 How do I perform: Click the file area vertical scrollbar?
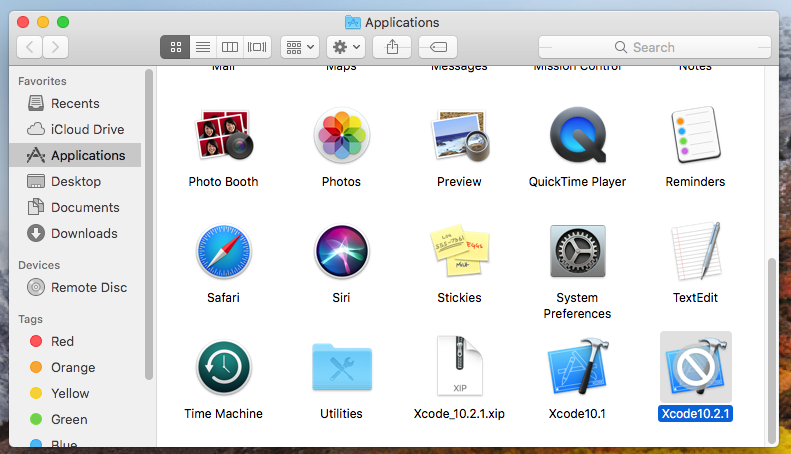[771, 351]
